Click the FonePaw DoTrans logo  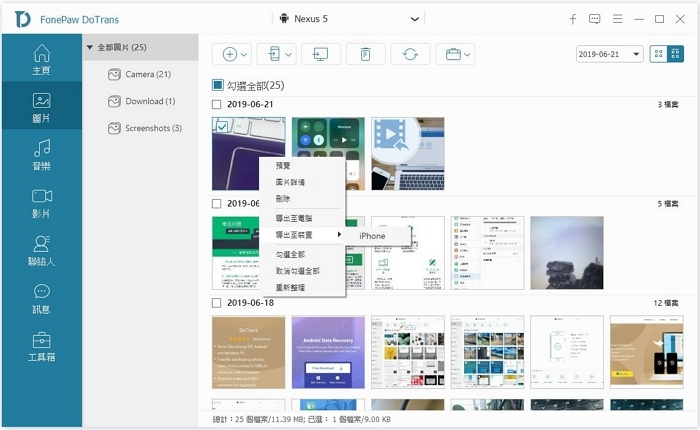[22, 19]
